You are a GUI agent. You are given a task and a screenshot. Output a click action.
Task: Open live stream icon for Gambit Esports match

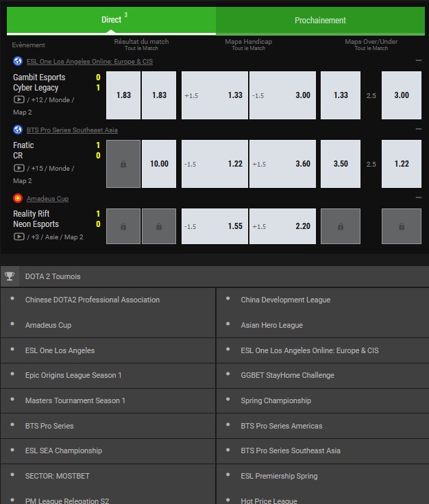(19, 99)
